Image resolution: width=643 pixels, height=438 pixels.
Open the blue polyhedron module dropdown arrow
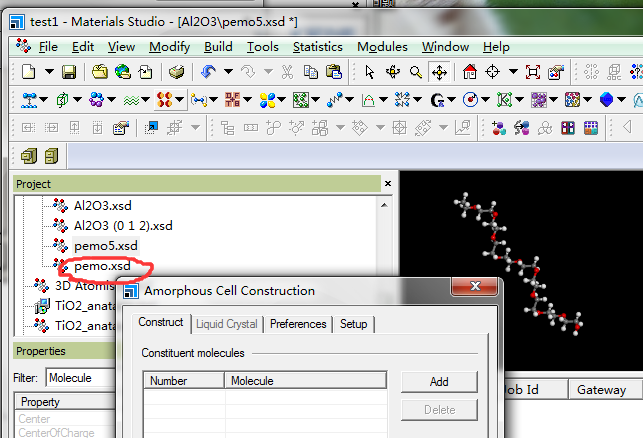(622, 100)
